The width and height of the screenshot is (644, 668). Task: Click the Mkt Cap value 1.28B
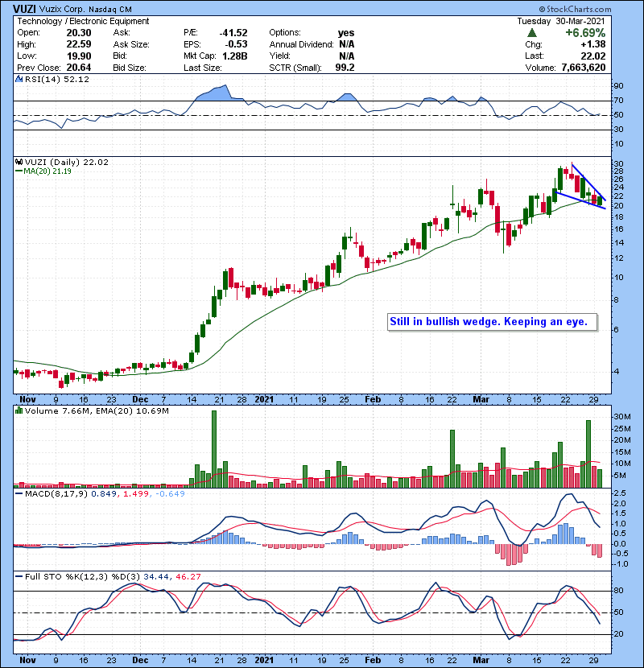[235, 56]
